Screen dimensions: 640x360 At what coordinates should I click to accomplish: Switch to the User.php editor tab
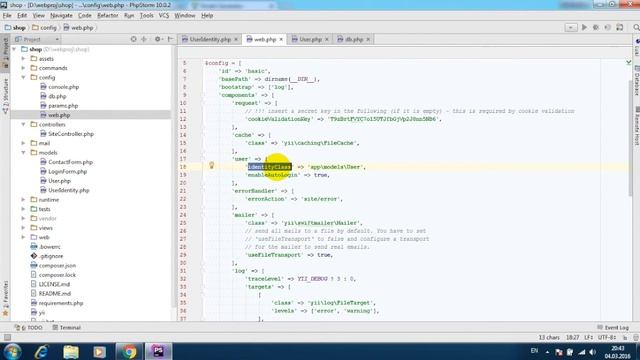[309, 39]
